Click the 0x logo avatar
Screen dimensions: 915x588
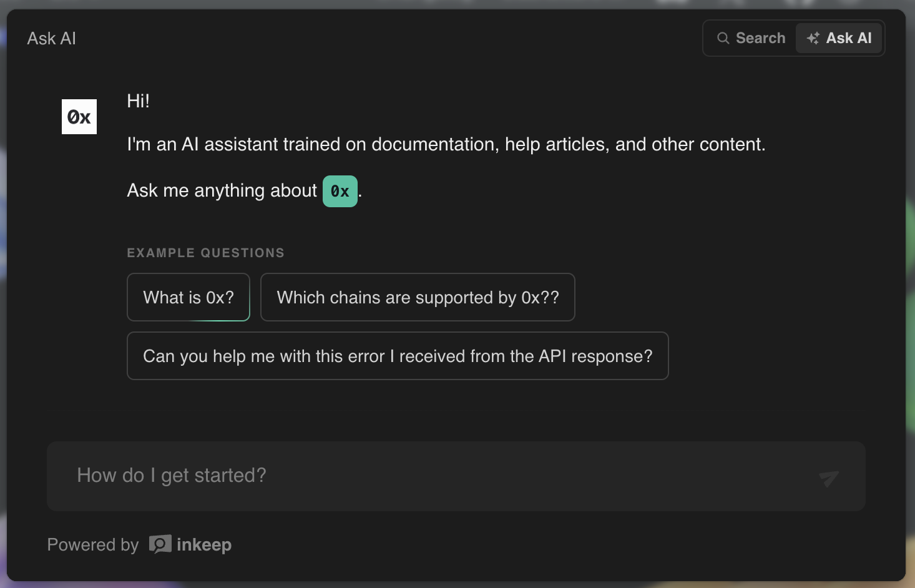pos(79,117)
